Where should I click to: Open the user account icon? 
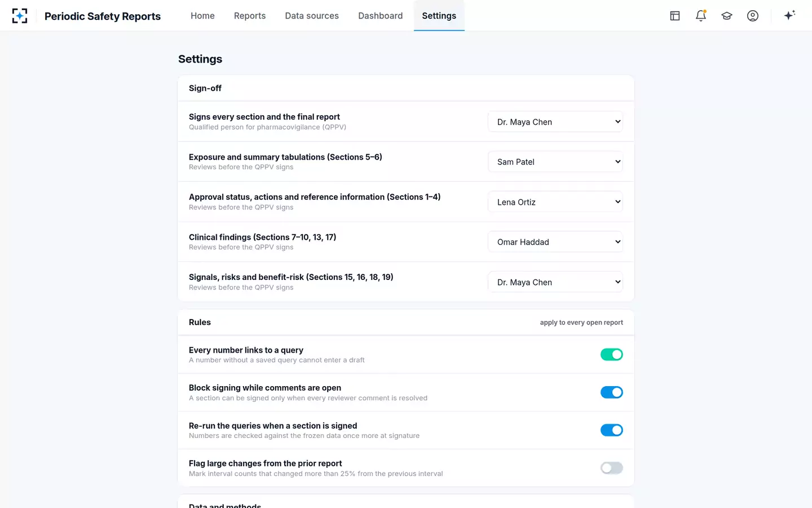753,16
